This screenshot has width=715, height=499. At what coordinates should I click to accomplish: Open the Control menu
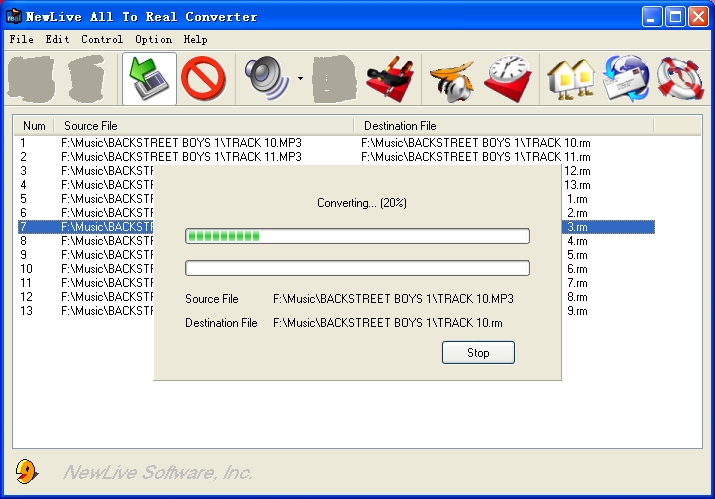(102, 39)
